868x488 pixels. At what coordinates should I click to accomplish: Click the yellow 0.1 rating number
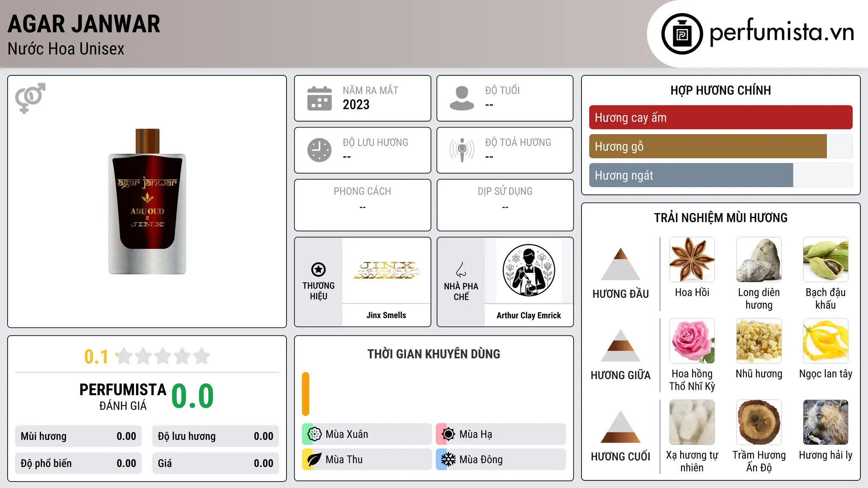coord(96,357)
